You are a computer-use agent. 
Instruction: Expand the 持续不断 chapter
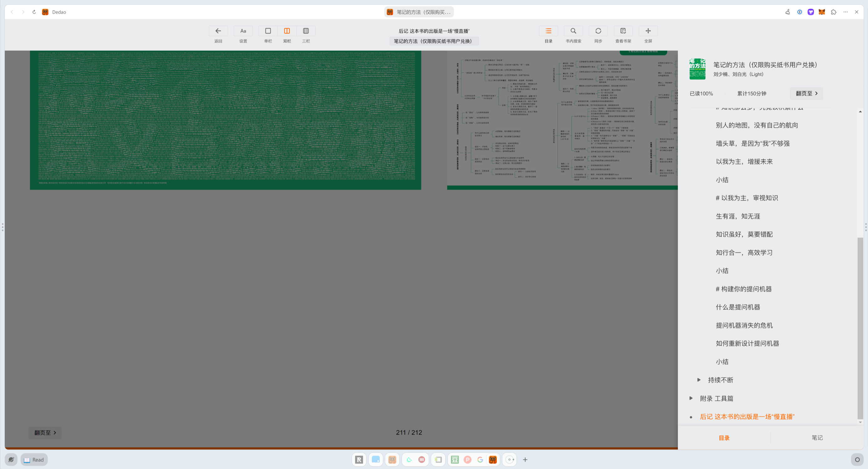[698, 380]
